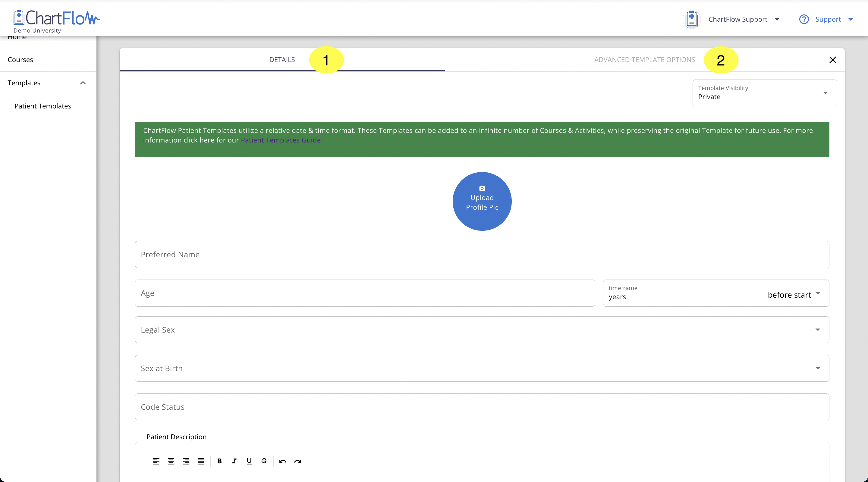Open the Template Visibility dropdown
Screen dimensions: 868x482
click(764, 93)
